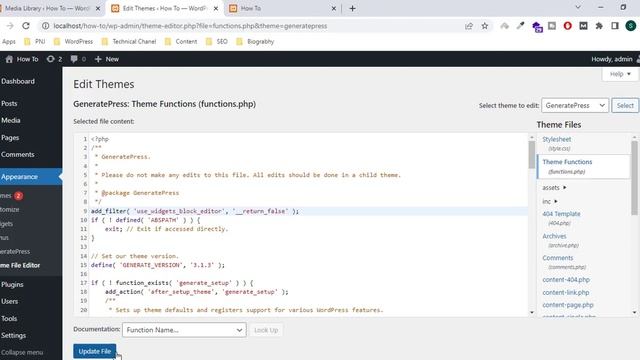Viewport: 640px width, 360px height.
Task: Open the WordPress bookmarks folder
Action: click(73, 42)
